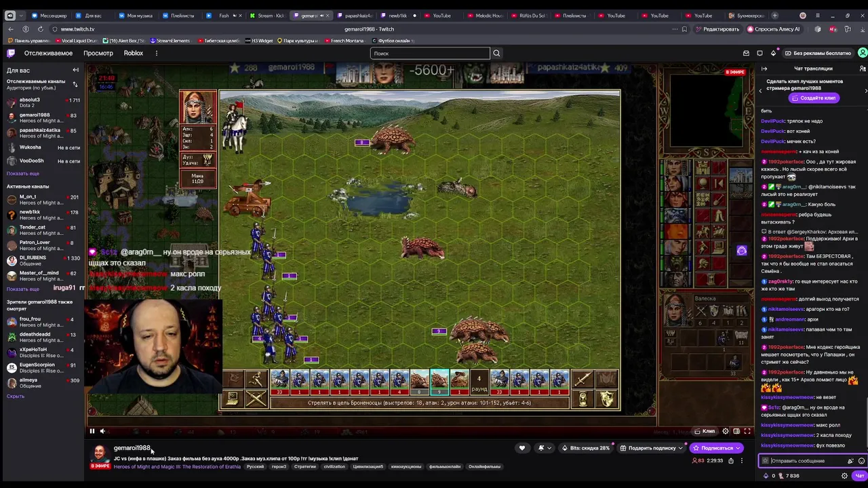Open the chat community users icon
Screen dimensions: 868x488
click(x=862, y=68)
